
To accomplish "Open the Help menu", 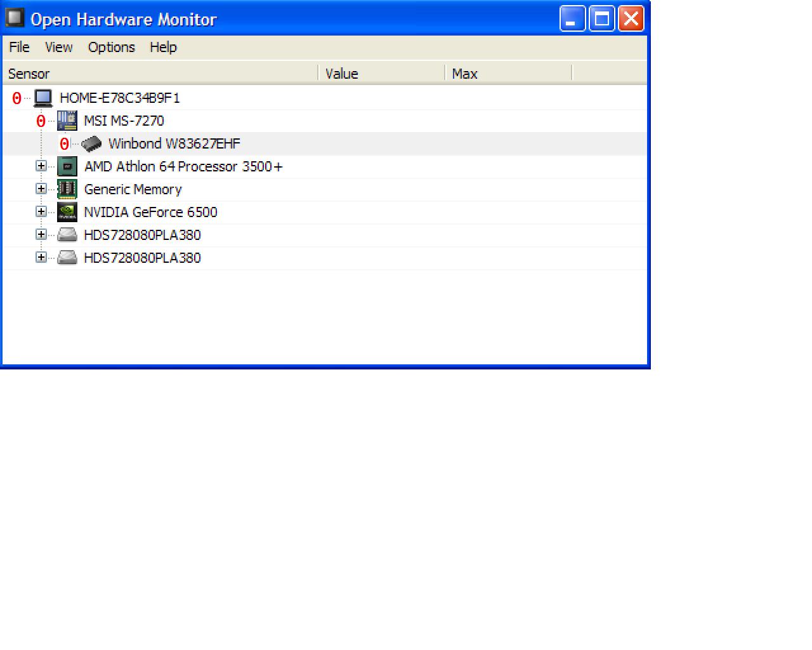I will point(163,48).
